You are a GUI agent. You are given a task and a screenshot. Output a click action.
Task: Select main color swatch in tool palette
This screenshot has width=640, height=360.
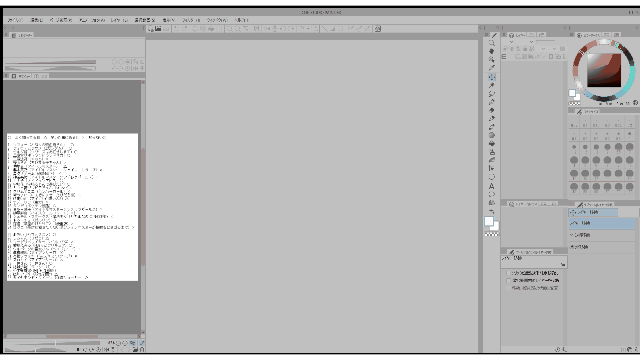tap(489, 221)
